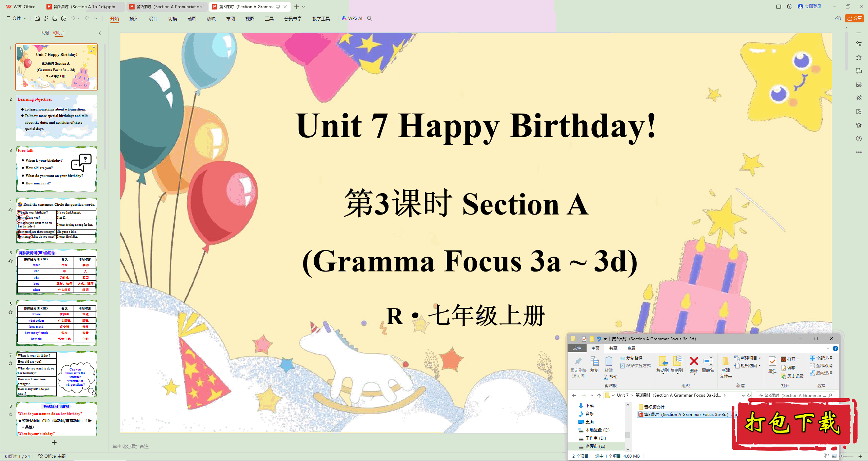868x461 pixels.
Task: Click the cloud upload icon beside Share
Action: pos(838,18)
